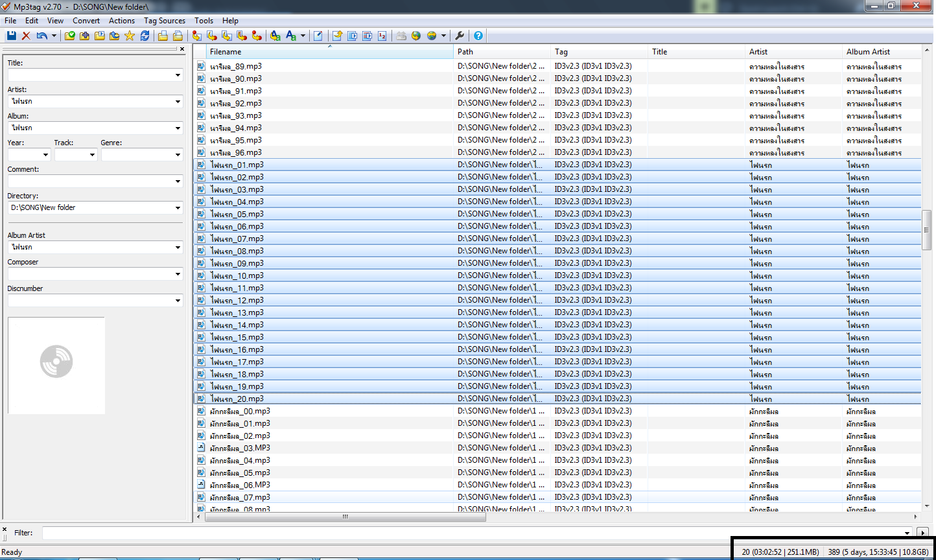Sort by the Artist column header
Screen dimensions: 936x560
pos(793,52)
